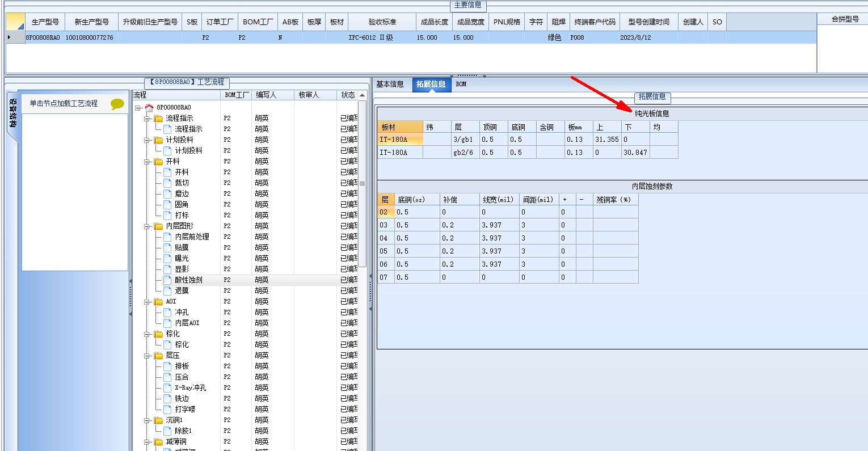Click the page icon beside 圆角
The width and height of the screenshot is (868, 451).
tap(167, 204)
